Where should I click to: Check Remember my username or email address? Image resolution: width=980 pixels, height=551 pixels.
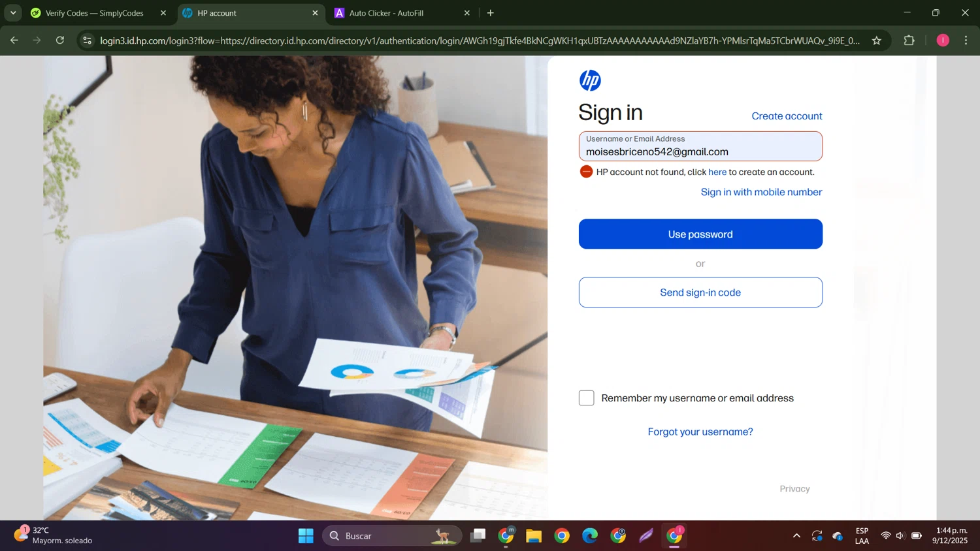point(586,398)
